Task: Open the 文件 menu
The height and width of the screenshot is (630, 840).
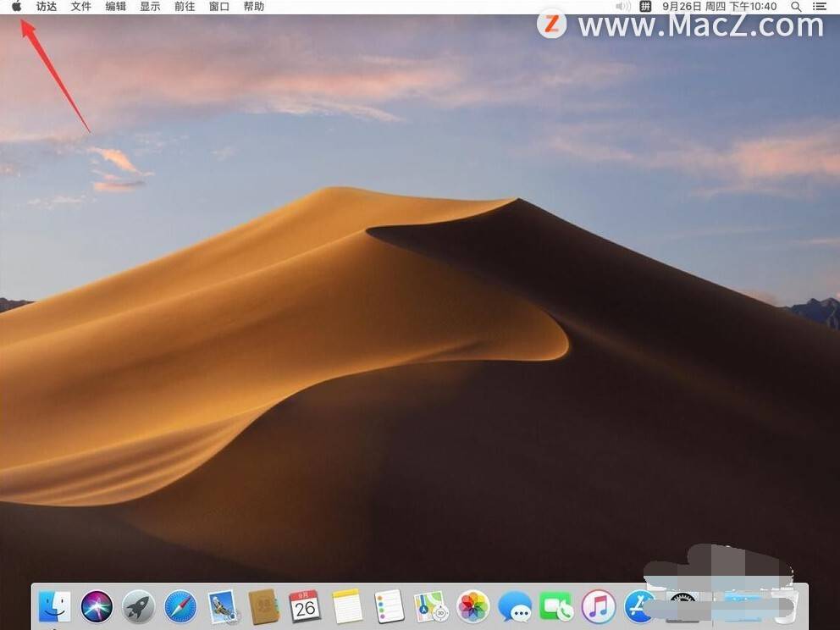Action: point(81,7)
